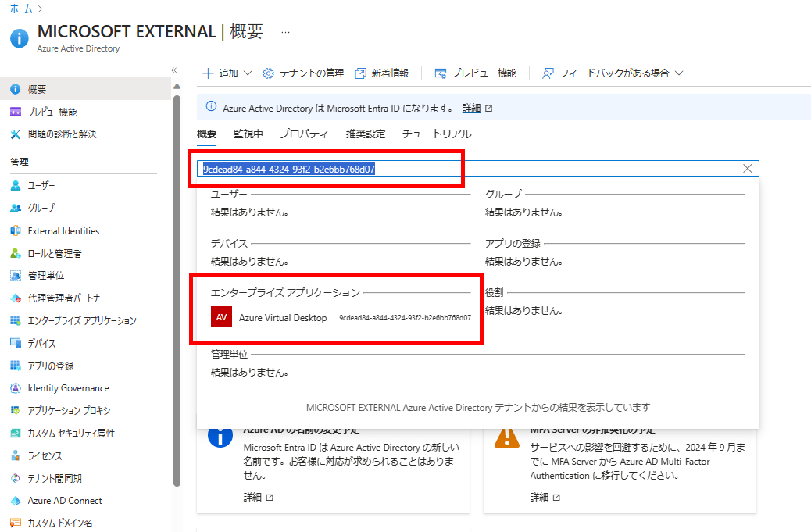This screenshot has width=811, height=532.
Task: Click the application ID next to Azure Virtual Desktop
Action: coord(405,318)
